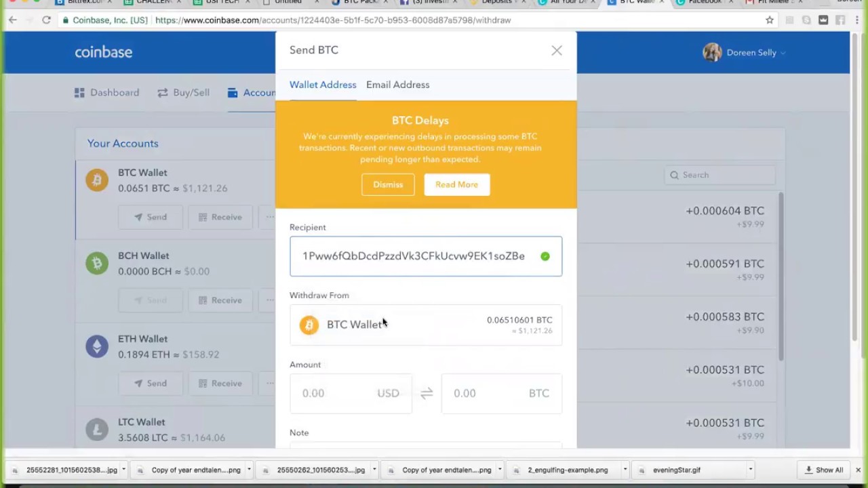Click the Coinbase logo
Image resolution: width=868 pixels, height=488 pixels.
104,52
